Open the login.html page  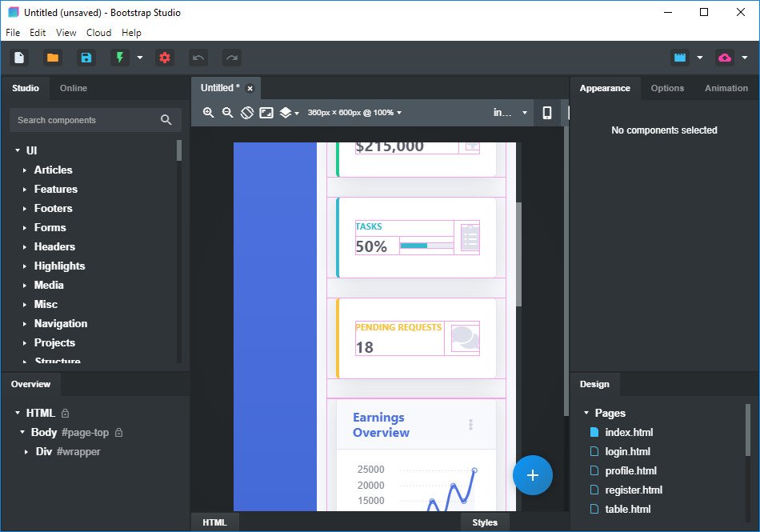click(x=627, y=451)
